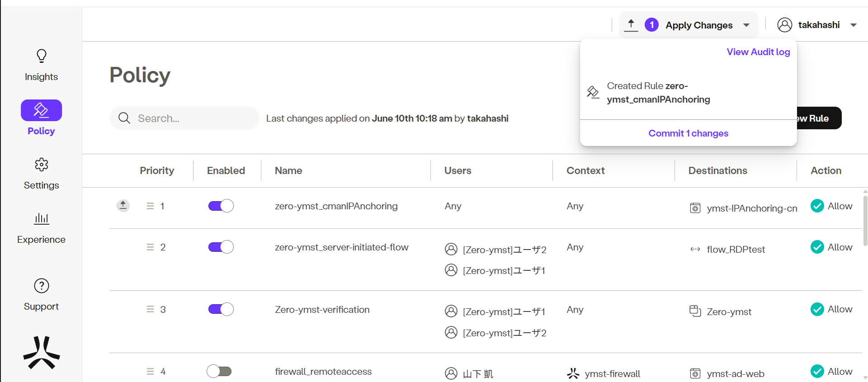
Task: Click the company logo at sidebar bottom
Action: click(x=41, y=353)
